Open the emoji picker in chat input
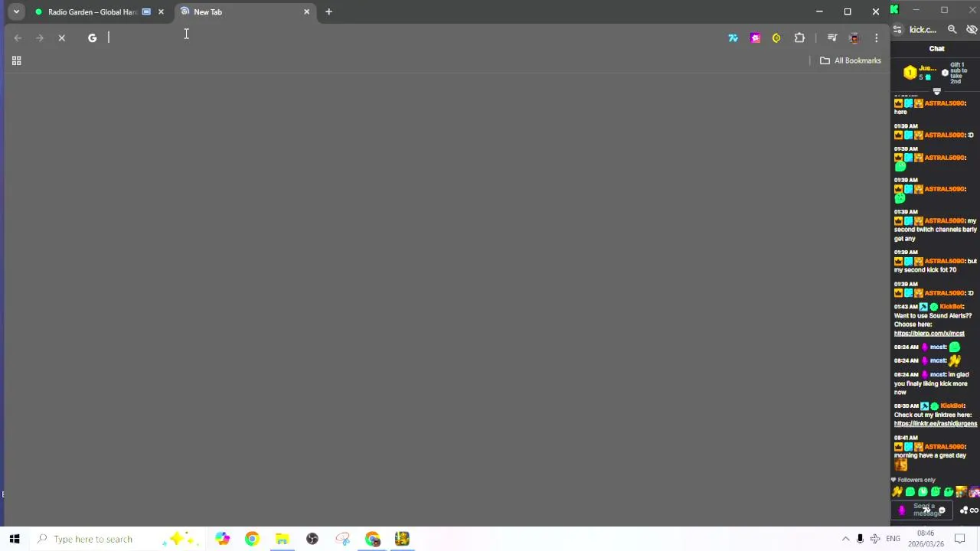The width and height of the screenshot is (980, 551). (942, 510)
